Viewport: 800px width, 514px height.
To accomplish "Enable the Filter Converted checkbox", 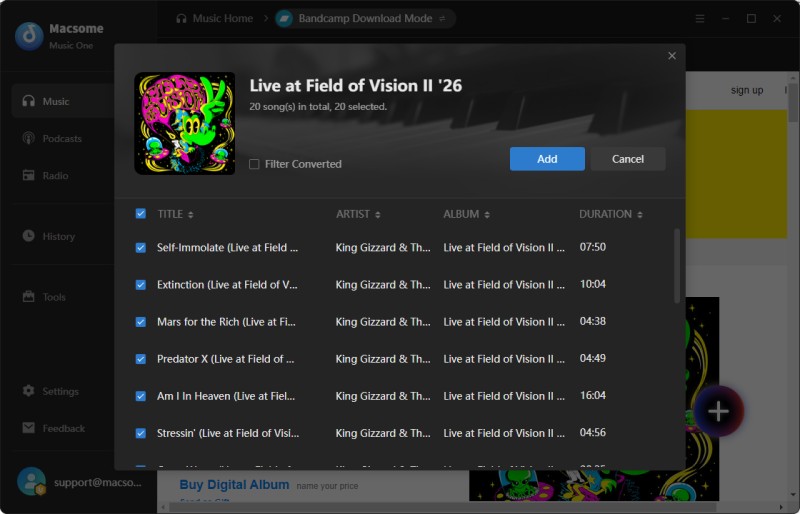I will coord(254,164).
